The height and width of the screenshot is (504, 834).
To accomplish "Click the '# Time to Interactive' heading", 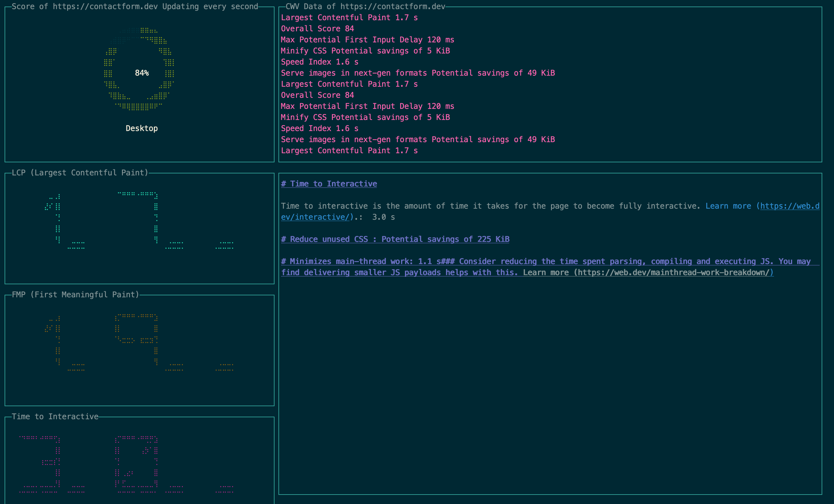I will point(329,184).
